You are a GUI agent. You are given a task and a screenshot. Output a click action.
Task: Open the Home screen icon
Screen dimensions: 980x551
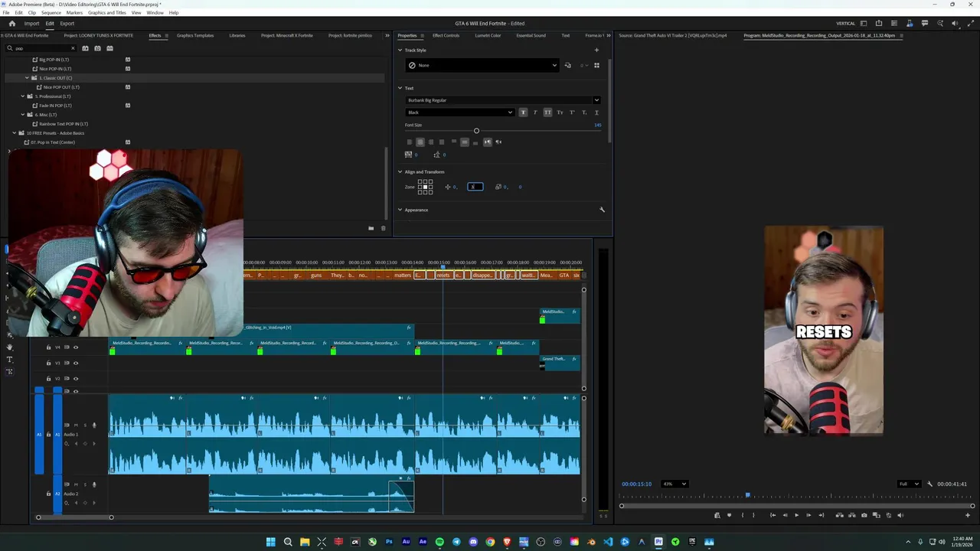click(11, 24)
